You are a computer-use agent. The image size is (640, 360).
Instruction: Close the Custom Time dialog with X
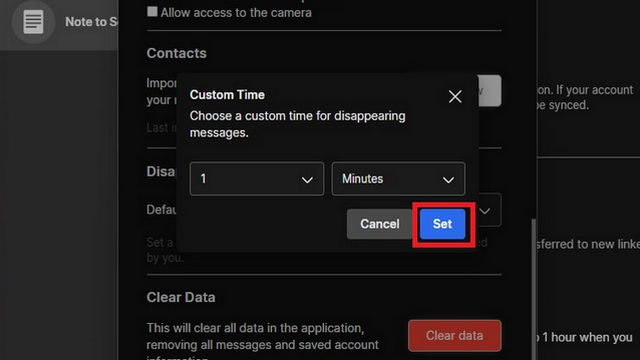[455, 97]
